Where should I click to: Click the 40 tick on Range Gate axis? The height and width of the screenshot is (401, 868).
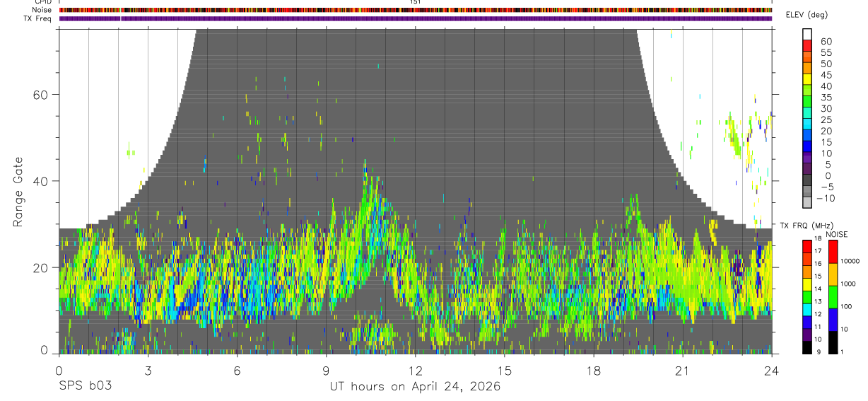42,181
